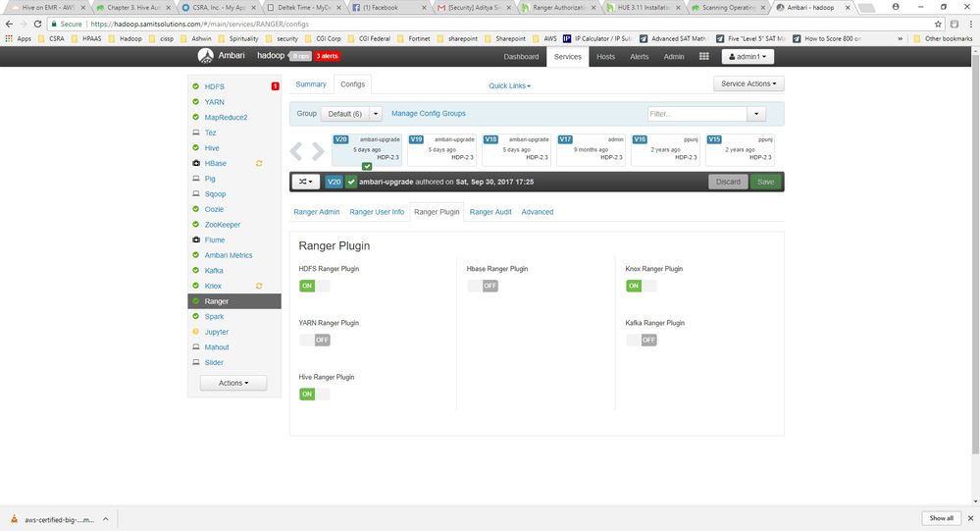The width and height of the screenshot is (980, 531).
Task: Click Show all downloads button
Action: (x=941, y=518)
